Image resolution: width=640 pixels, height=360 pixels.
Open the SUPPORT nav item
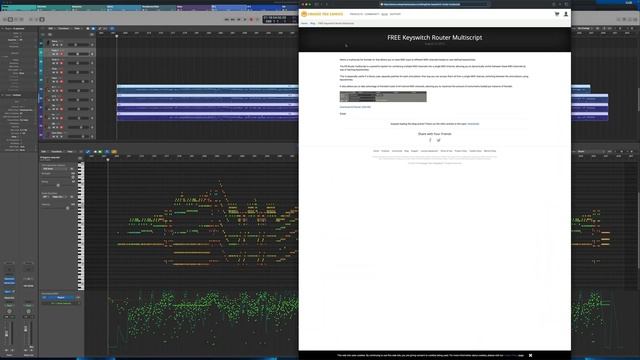coord(395,14)
